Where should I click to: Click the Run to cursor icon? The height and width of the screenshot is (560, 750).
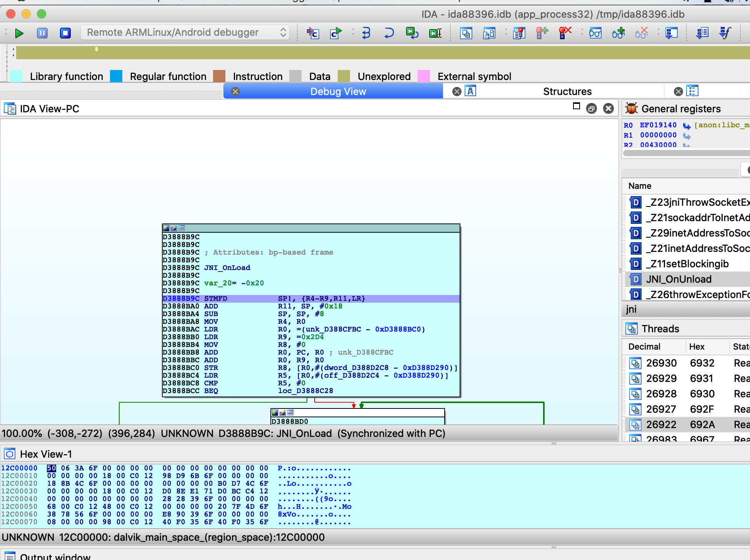[x=435, y=33]
